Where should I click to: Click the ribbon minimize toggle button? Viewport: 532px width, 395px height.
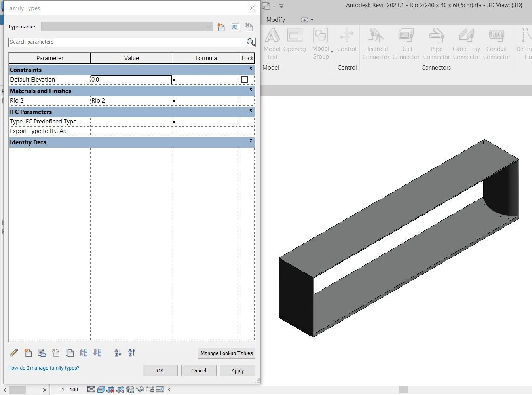tap(304, 20)
